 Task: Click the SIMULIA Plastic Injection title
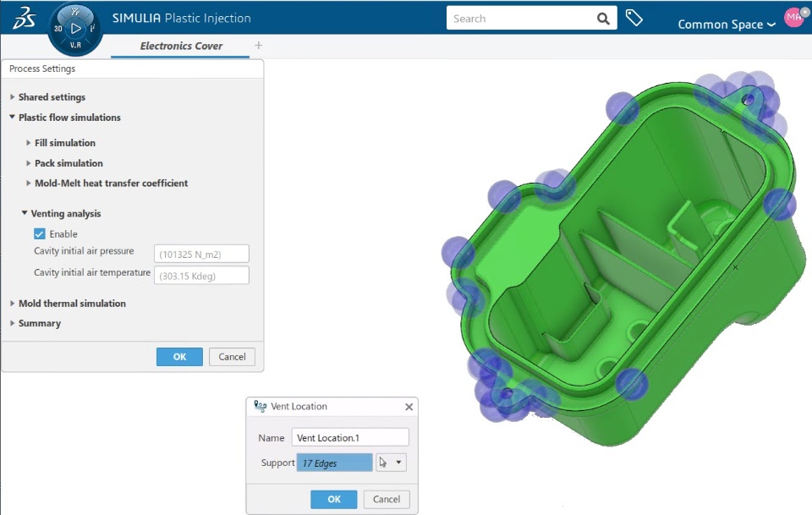coord(182,18)
